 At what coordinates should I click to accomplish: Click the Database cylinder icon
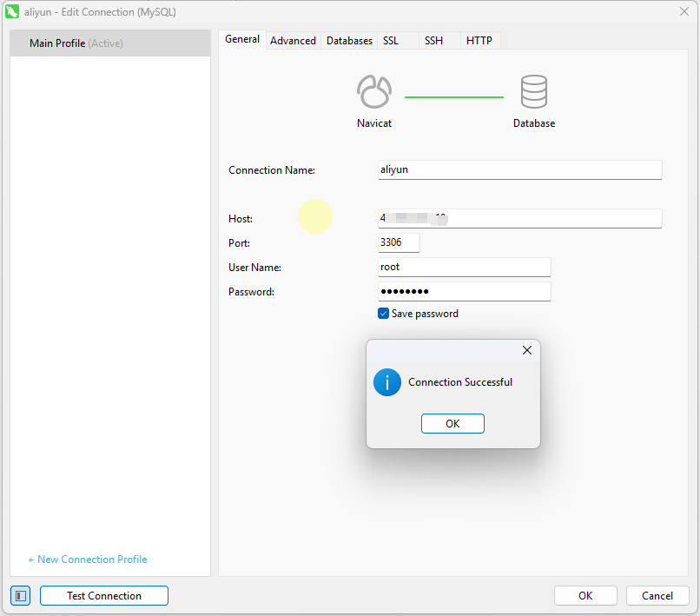coord(533,91)
